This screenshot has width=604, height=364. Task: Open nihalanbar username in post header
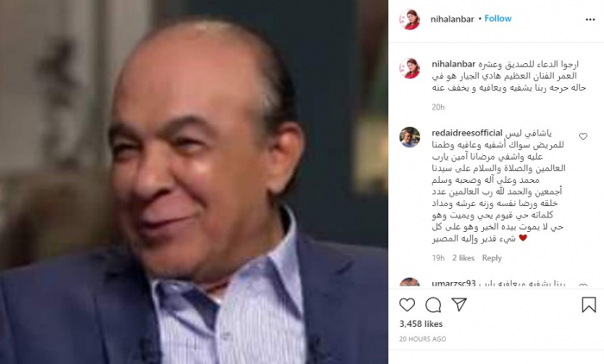click(x=452, y=19)
